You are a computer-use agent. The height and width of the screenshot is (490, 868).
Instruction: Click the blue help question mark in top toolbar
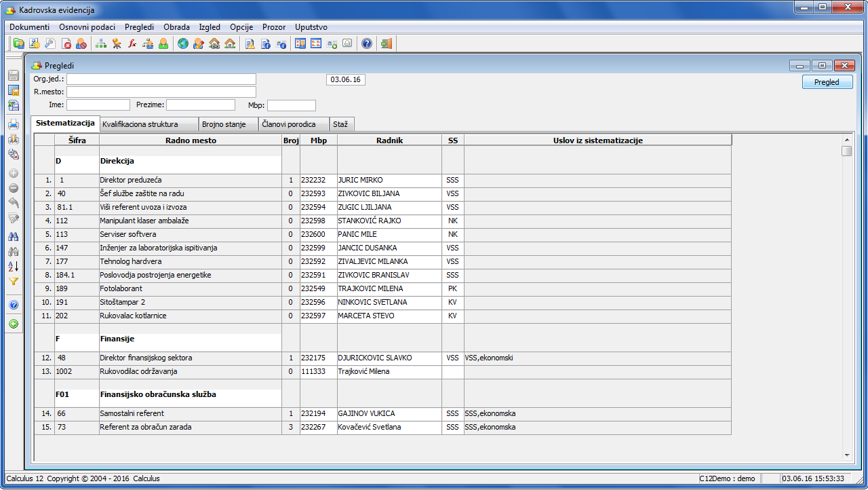(x=367, y=44)
